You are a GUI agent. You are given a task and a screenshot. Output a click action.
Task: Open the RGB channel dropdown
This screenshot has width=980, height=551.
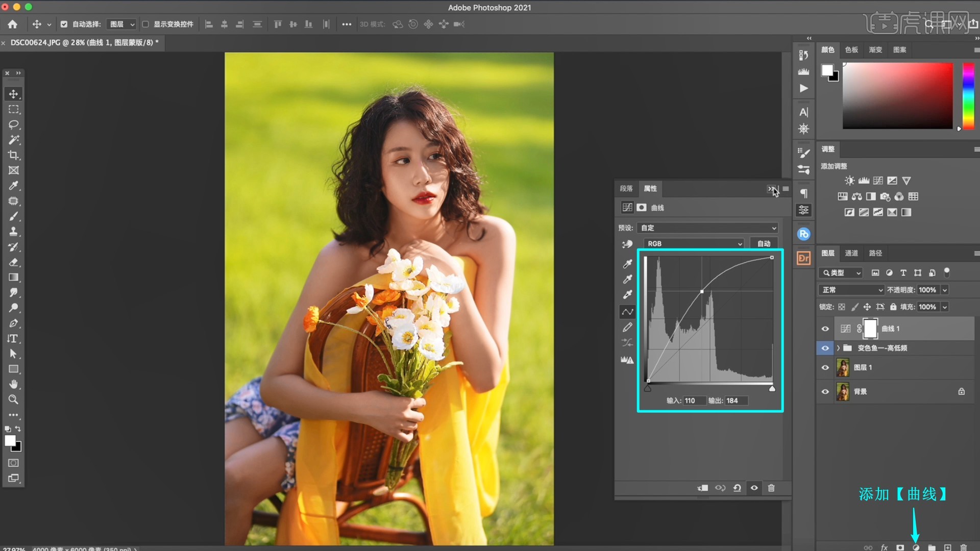[x=694, y=243]
